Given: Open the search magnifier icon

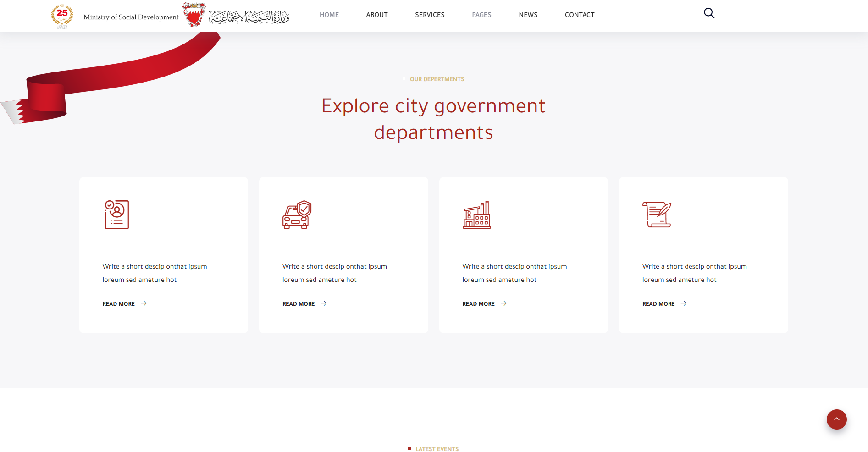Looking at the screenshot, I should (x=709, y=13).
